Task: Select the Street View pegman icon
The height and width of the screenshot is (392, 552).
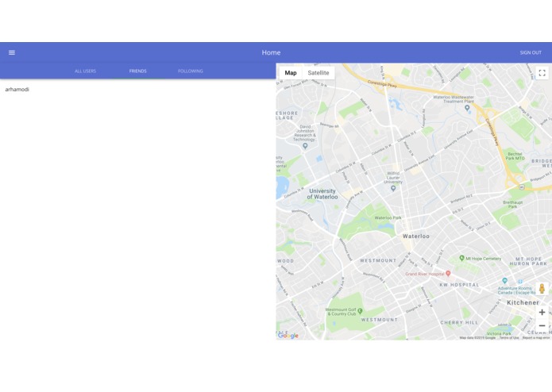Action: 542,289
